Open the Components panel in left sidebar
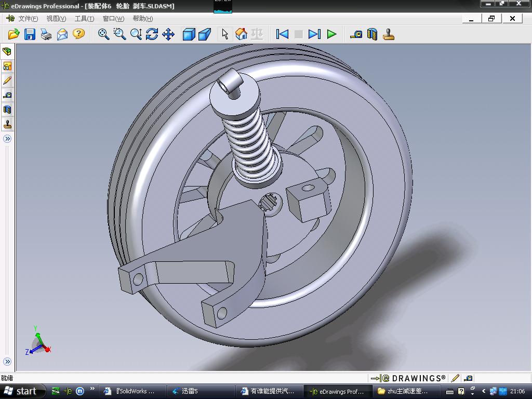The height and width of the screenshot is (399, 532). 7,51
